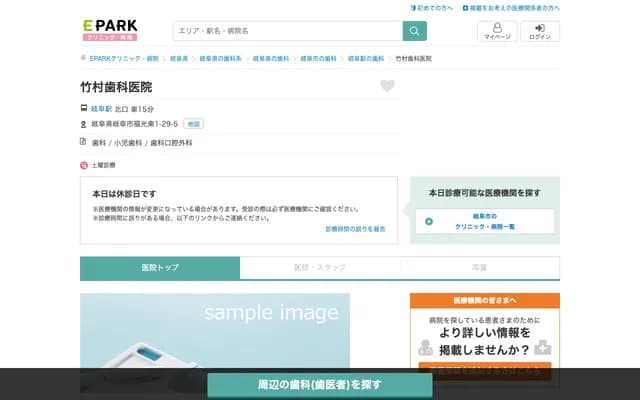640x400 pixels.
Task: Open 初めての方へ link at top
Action: coord(432,7)
